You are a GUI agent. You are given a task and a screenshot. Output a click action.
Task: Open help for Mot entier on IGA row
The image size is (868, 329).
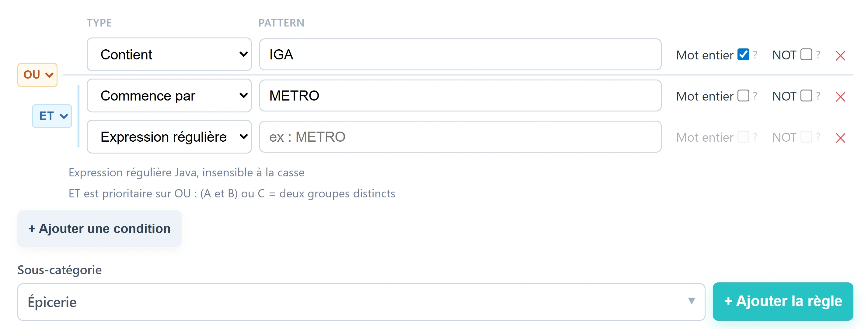(x=755, y=55)
